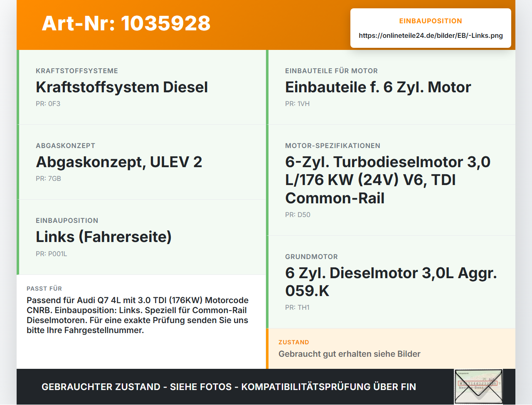532x405 pixels.
Task: Click the PR: TH1 code
Action: (297, 307)
